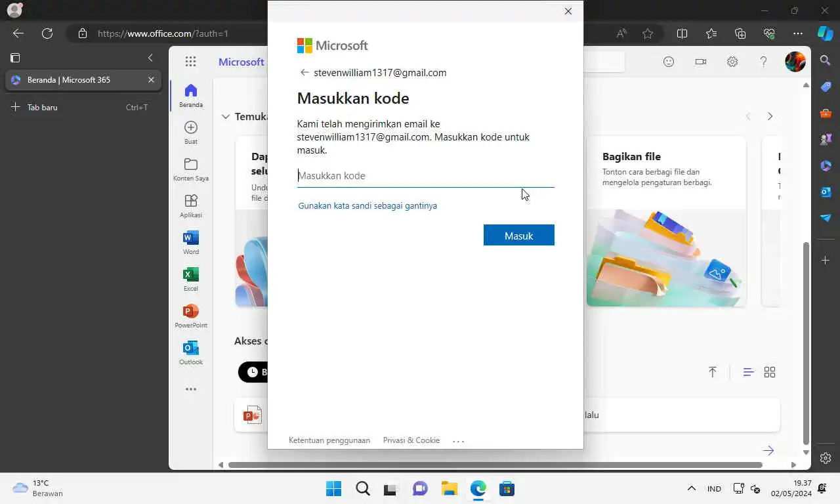Close the Beranda | Microsoft 365 tab
Image resolution: width=840 pixels, height=504 pixels.
point(151,80)
